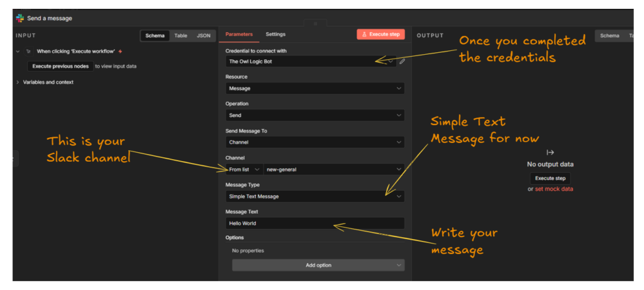The height and width of the screenshot is (290, 644).
Task: Click the to view input data text
Action: 116,66
